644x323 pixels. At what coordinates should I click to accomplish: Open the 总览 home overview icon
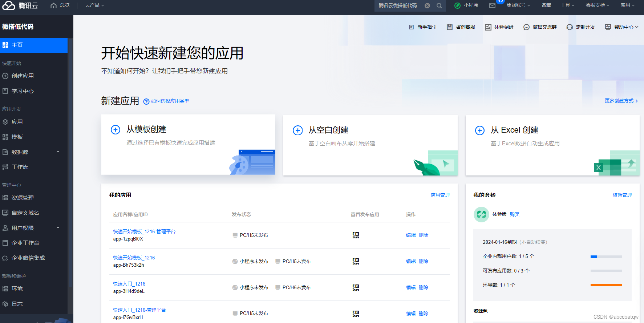[54, 5]
